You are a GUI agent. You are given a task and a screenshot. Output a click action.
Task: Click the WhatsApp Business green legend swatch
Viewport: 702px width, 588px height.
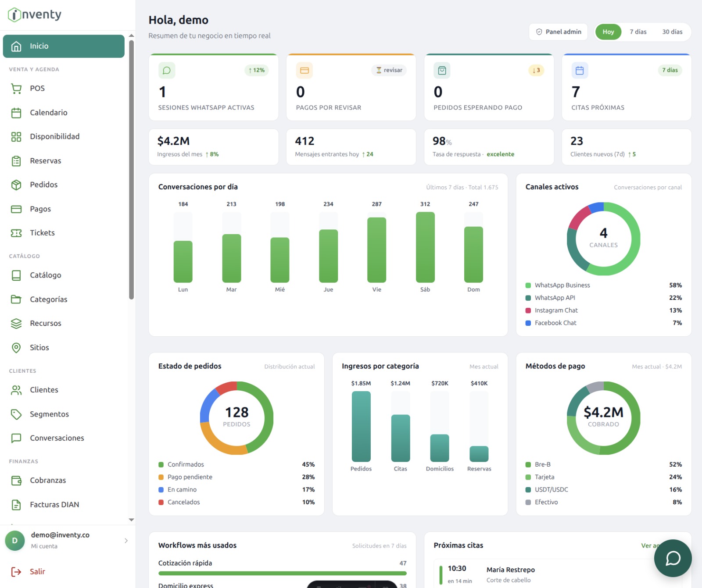(x=528, y=285)
